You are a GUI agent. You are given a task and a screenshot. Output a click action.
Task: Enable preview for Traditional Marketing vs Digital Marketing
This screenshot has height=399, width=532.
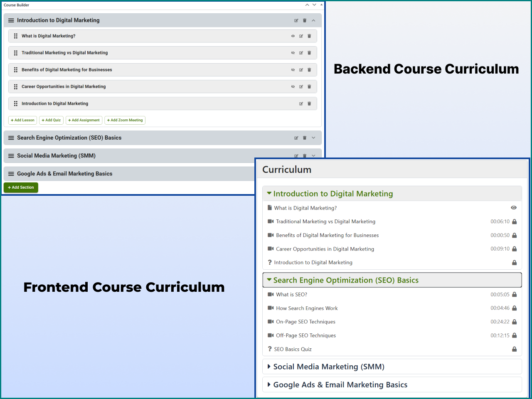[293, 53]
